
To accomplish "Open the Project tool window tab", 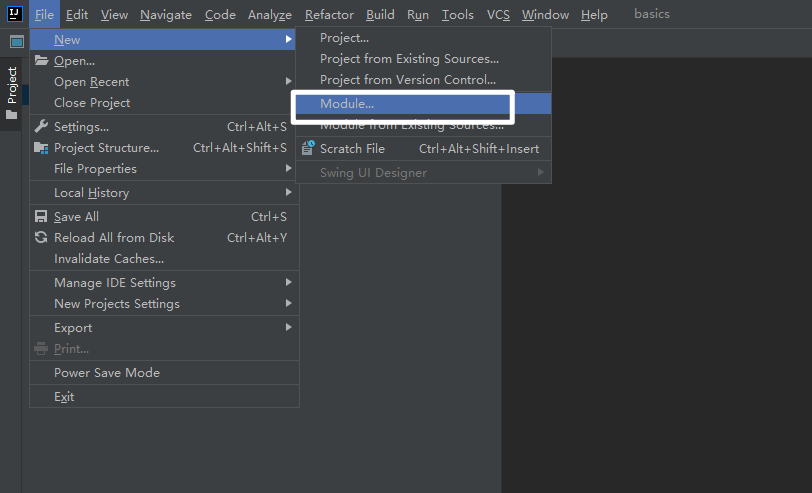I will [11, 94].
